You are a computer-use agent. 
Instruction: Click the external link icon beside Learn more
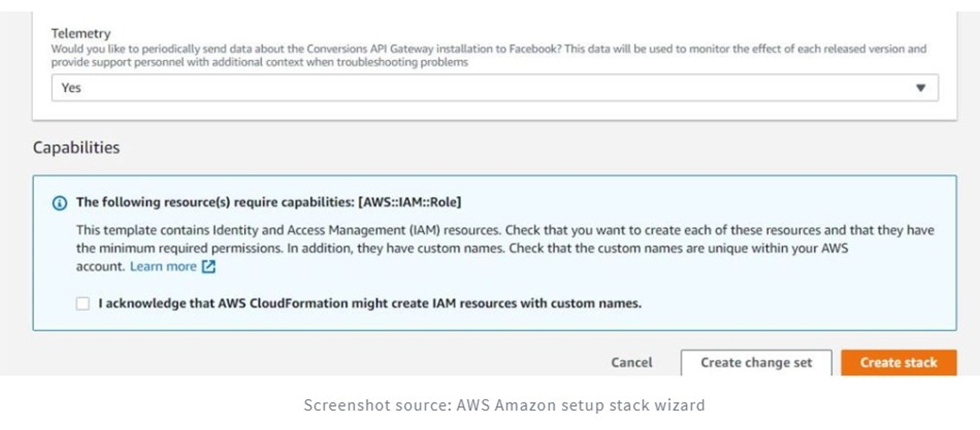pyautogui.click(x=209, y=266)
